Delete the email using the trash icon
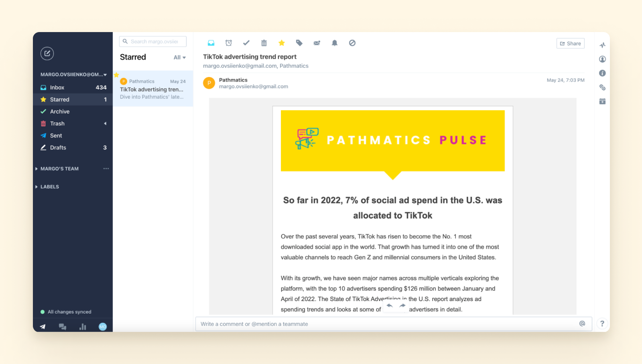This screenshot has width=642, height=364. (x=264, y=43)
